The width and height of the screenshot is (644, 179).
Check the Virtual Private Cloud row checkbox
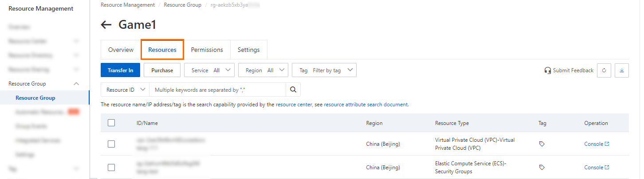point(111,144)
